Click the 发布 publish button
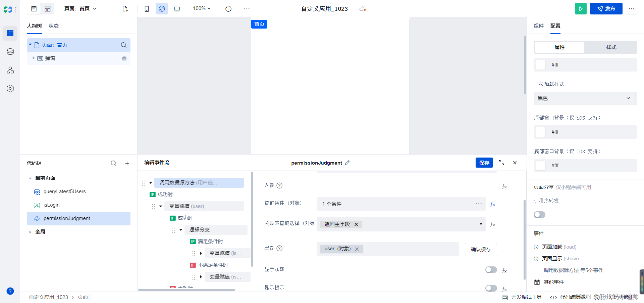 point(606,9)
